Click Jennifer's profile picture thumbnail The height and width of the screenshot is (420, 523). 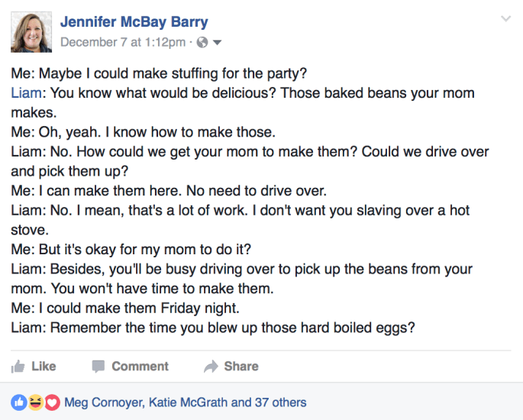click(x=31, y=32)
